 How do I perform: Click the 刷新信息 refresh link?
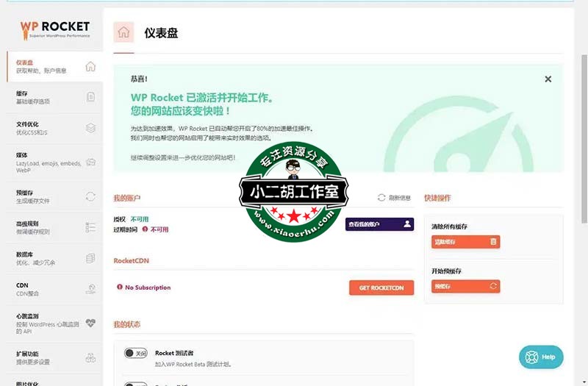click(395, 198)
